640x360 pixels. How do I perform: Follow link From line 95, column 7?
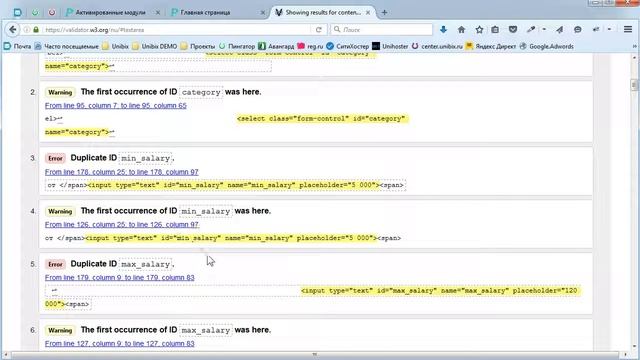(116, 106)
